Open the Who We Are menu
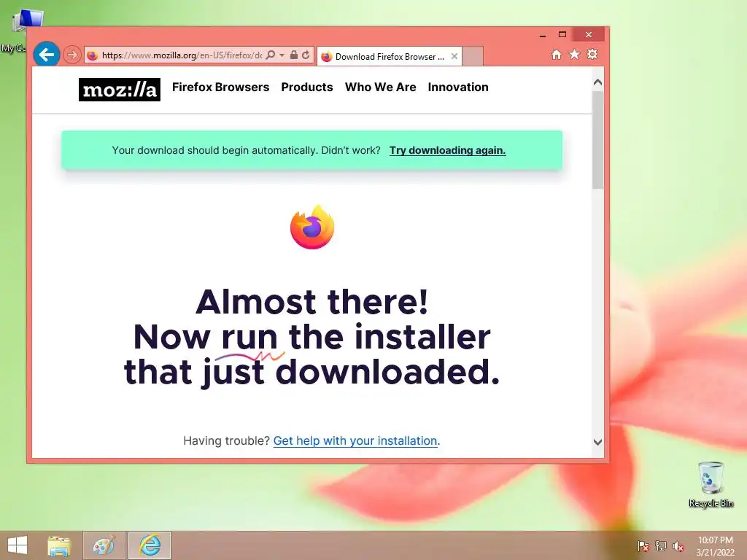747x560 pixels. coord(381,87)
